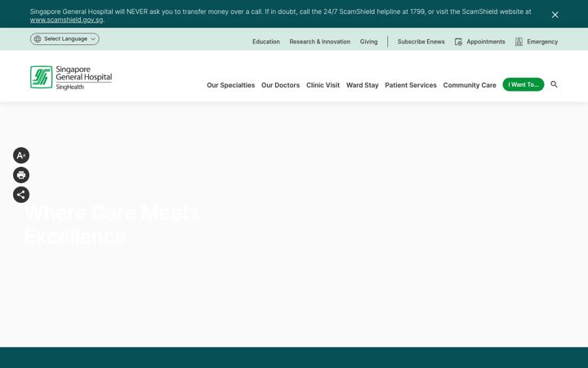The width and height of the screenshot is (588, 368).
Task: Visit the Giving page
Action: click(x=368, y=42)
